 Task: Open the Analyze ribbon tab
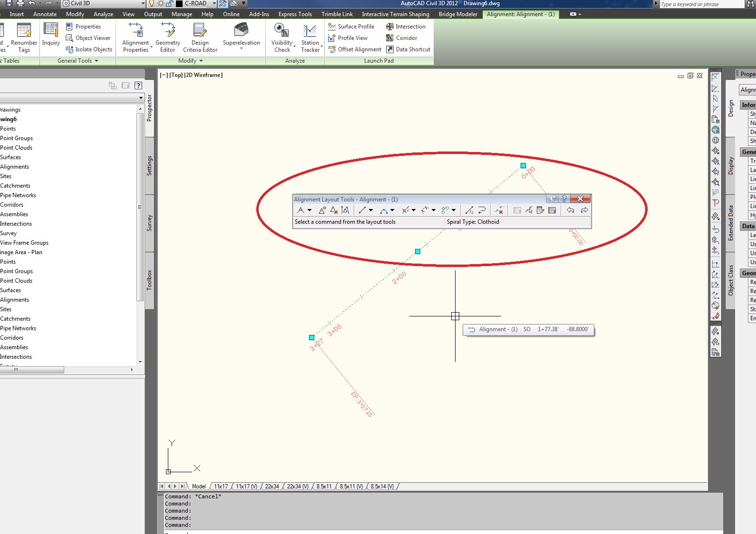click(103, 14)
